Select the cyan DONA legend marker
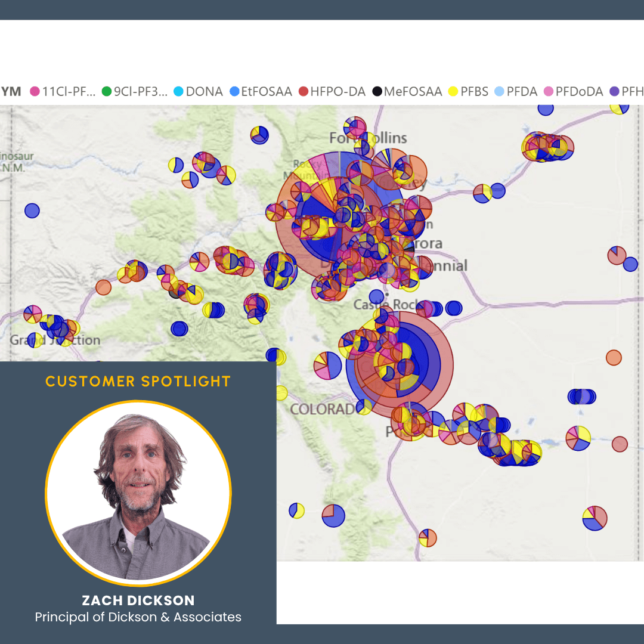 click(178, 91)
